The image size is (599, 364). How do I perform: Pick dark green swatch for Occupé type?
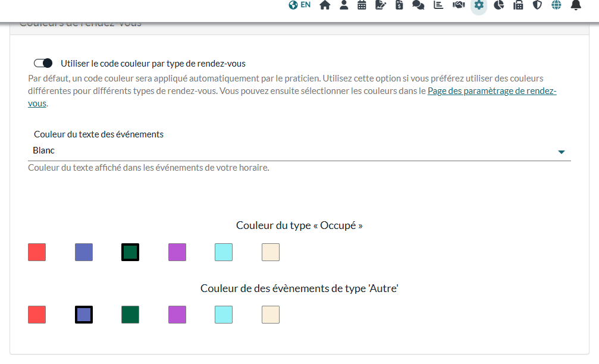point(130,252)
